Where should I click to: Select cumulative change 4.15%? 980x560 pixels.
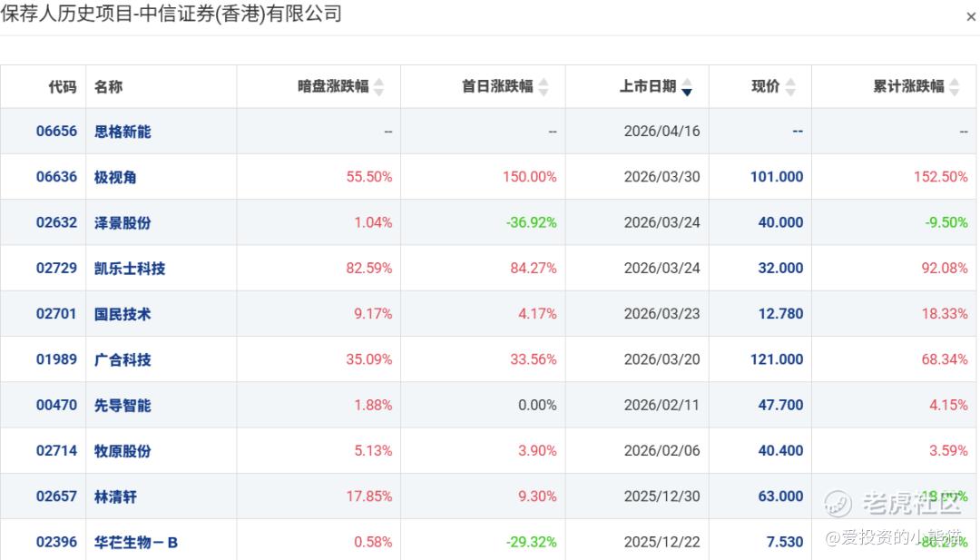(948, 405)
